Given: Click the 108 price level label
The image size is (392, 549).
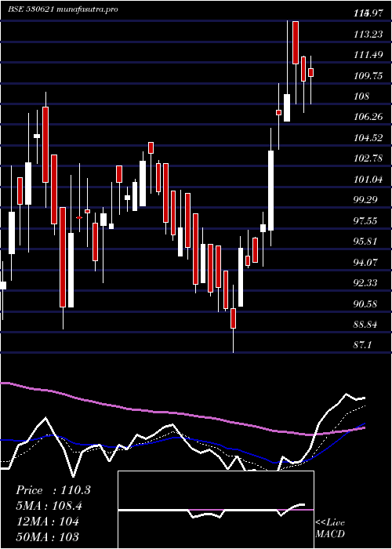Looking at the screenshot, I should pyautogui.click(x=361, y=96).
